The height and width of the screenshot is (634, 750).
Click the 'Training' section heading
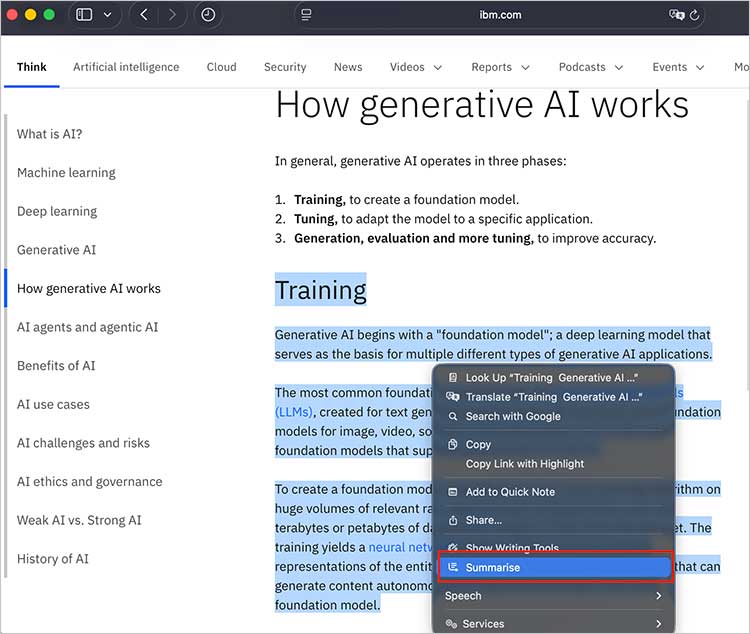point(320,290)
